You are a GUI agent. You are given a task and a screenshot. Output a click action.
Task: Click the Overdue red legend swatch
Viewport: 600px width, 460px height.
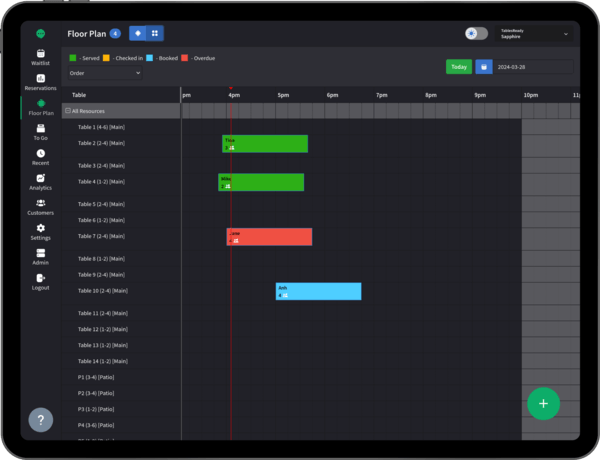pos(184,58)
